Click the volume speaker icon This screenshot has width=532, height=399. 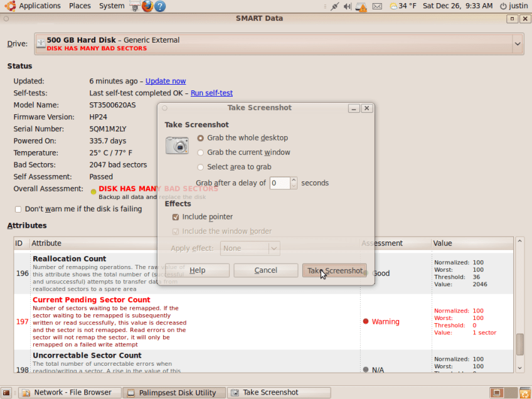click(x=348, y=6)
